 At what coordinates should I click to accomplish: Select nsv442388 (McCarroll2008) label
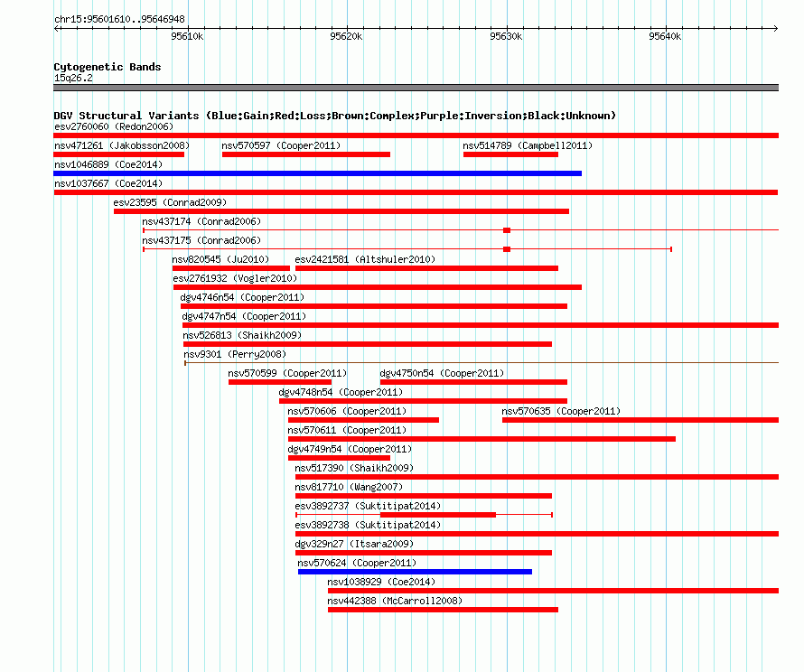(x=395, y=601)
